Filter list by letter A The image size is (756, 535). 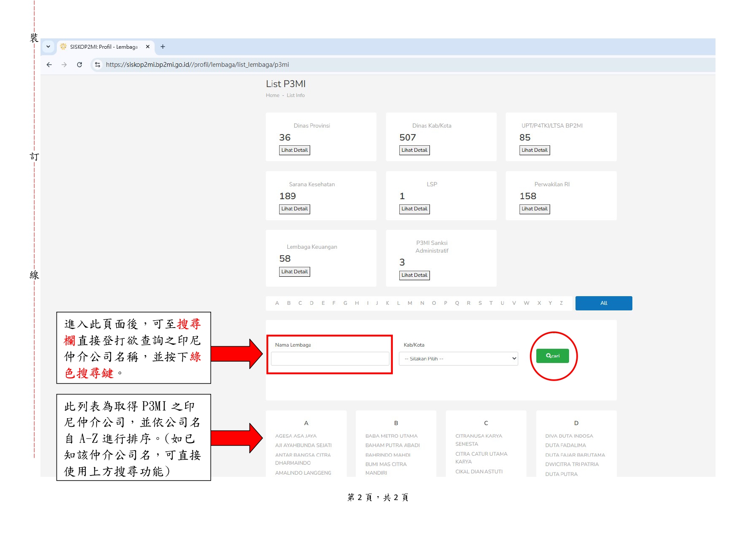[x=277, y=303]
